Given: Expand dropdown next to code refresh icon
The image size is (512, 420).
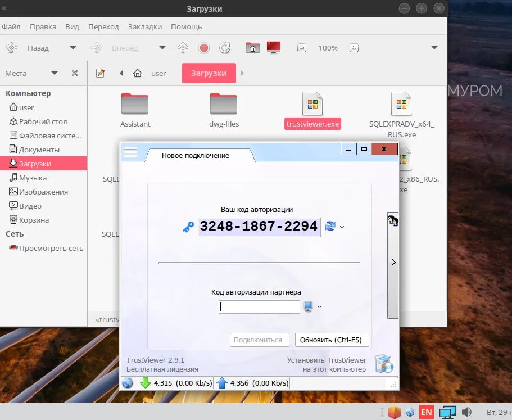Looking at the screenshot, I should [342, 227].
